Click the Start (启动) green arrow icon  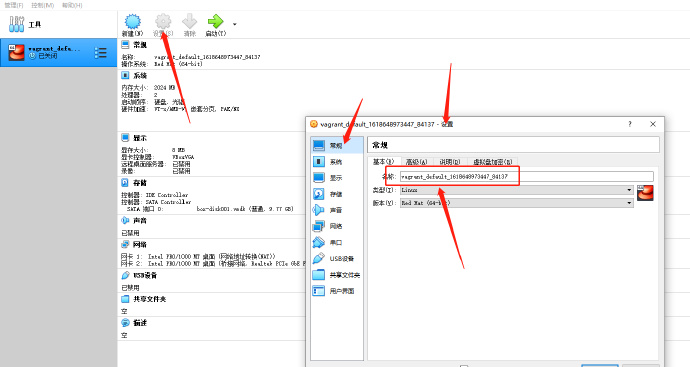(x=216, y=21)
